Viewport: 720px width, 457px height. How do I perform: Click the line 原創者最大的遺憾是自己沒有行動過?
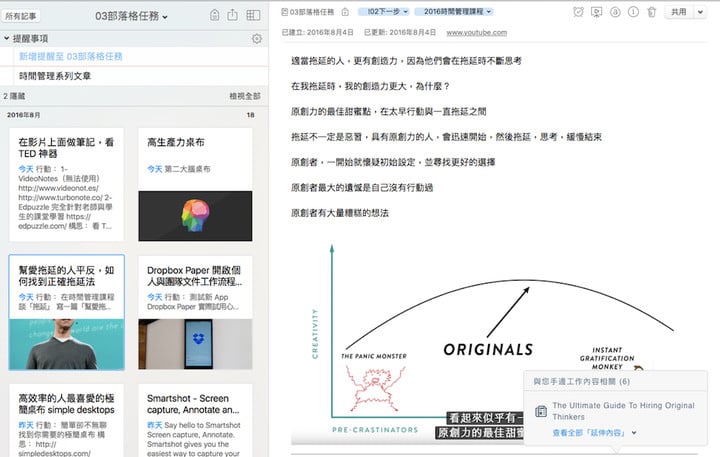pos(362,187)
